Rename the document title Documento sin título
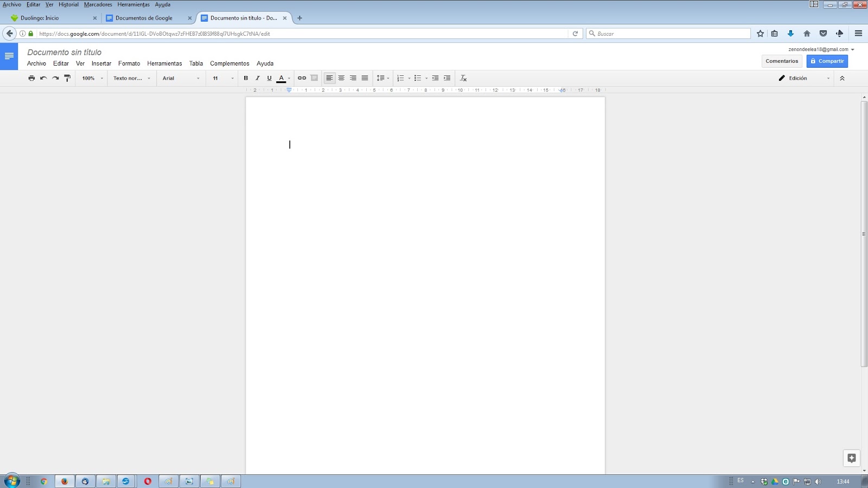Image resolution: width=868 pixels, height=488 pixels. [64, 52]
